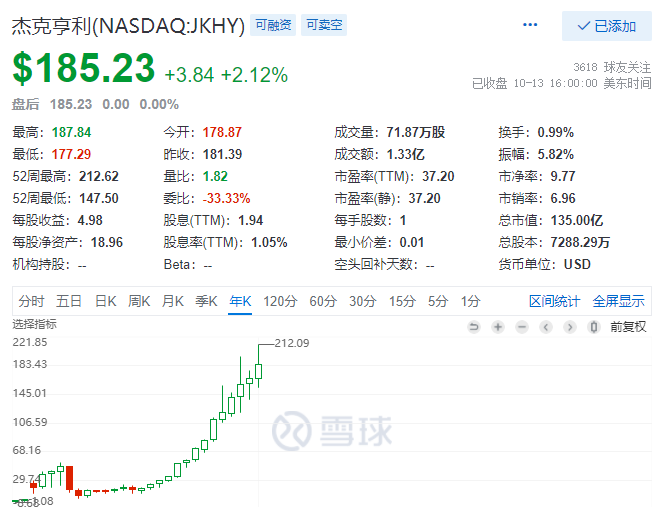670x507 pixels.
Task: Select the 日K chart tab
Action: pos(106,301)
